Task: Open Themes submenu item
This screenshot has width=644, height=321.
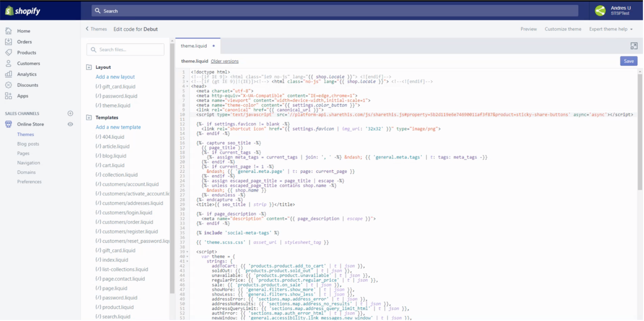Action: tap(25, 134)
